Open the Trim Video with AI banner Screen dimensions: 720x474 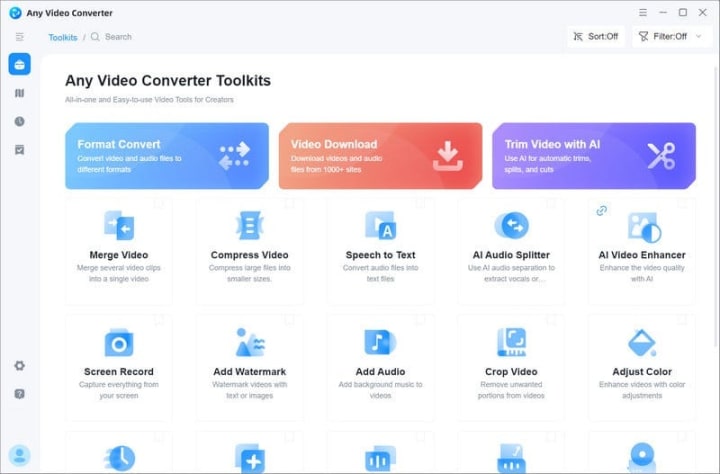pyautogui.click(x=594, y=156)
